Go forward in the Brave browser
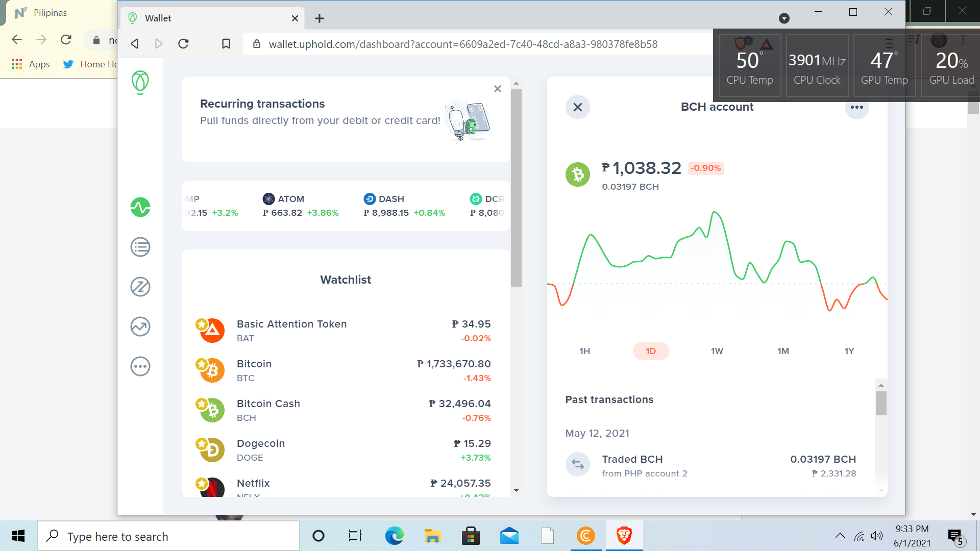The image size is (980, 551). click(159, 44)
